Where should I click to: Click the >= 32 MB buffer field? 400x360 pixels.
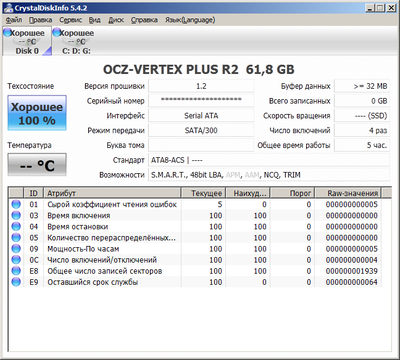pos(362,86)
